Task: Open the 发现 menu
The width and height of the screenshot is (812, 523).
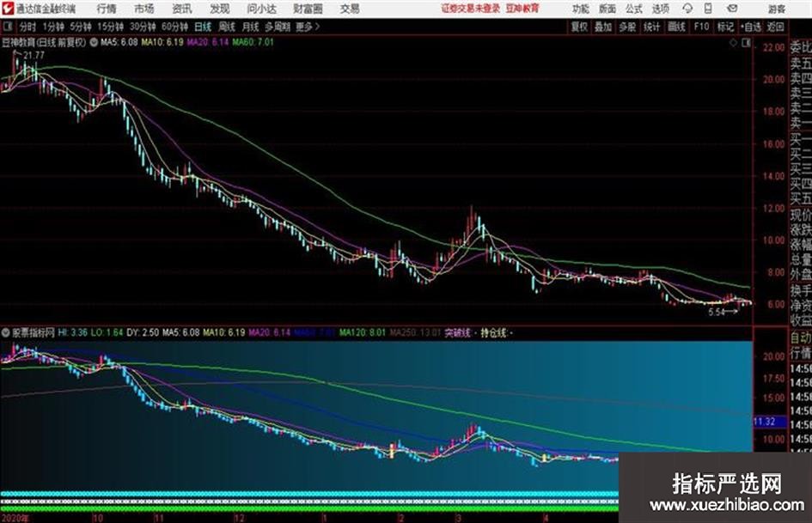Action: point(220,9)
